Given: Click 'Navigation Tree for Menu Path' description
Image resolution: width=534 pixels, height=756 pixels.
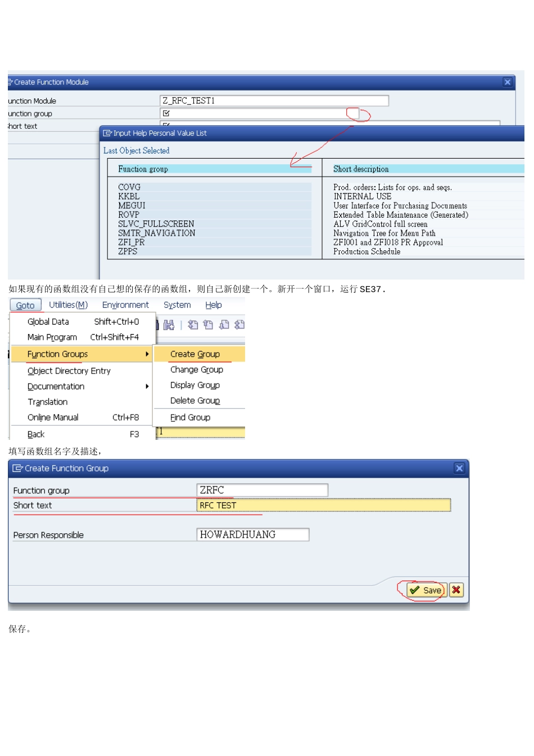Looking at the screenshot, I should (x=384, y=233).
